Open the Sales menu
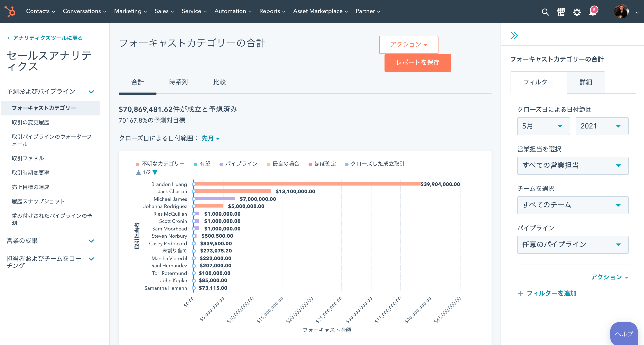 coord(164,11)
